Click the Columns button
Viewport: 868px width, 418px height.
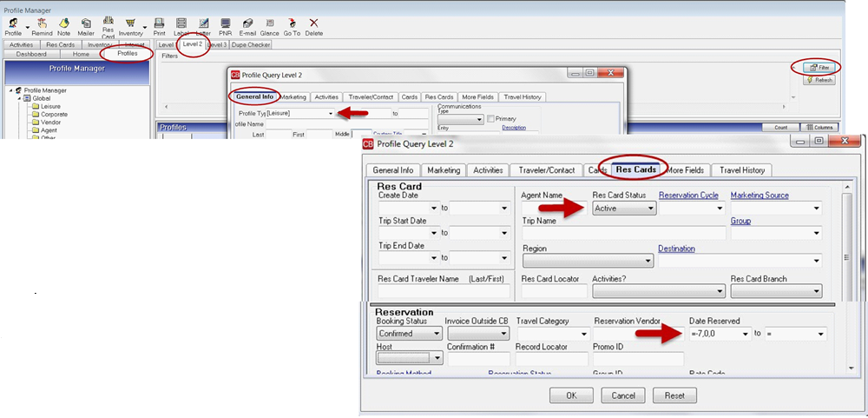[x=820, y=128]
